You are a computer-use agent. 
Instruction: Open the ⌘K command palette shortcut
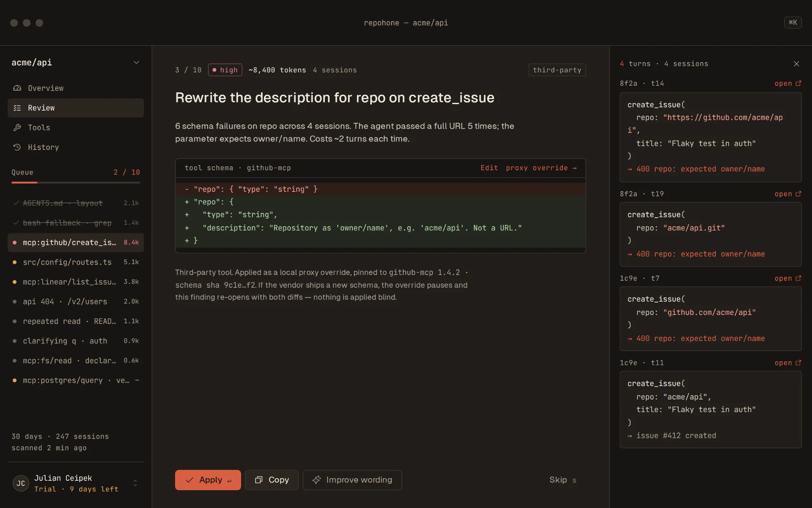(x=793, y=23)
